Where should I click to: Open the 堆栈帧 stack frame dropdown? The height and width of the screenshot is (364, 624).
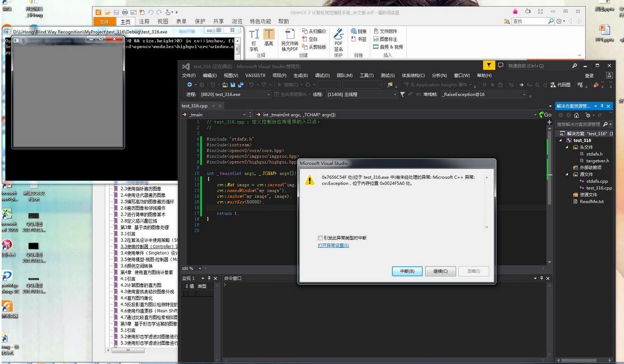coord(484,94)
